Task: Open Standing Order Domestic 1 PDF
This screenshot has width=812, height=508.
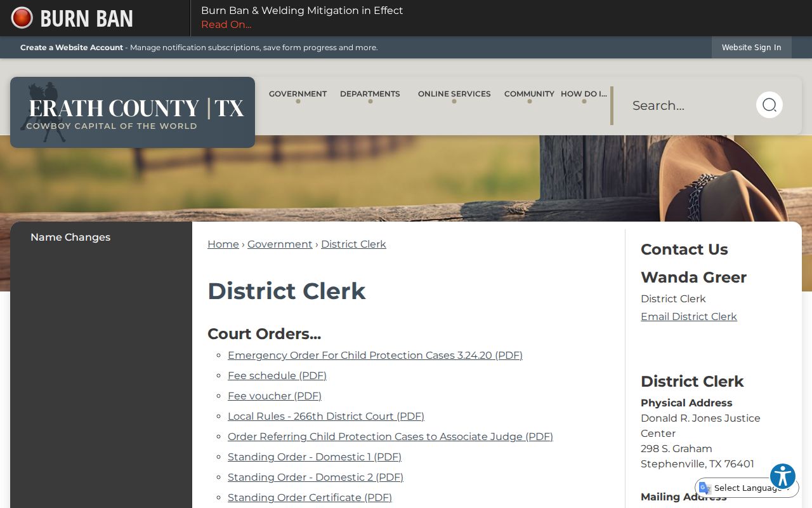Action: coord(315,457)
